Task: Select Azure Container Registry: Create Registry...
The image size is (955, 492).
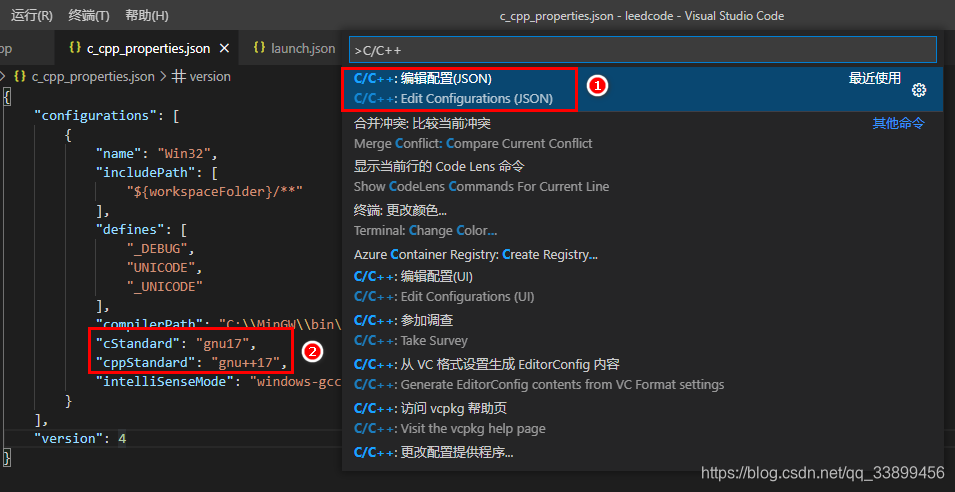Action: coord(643,255)
